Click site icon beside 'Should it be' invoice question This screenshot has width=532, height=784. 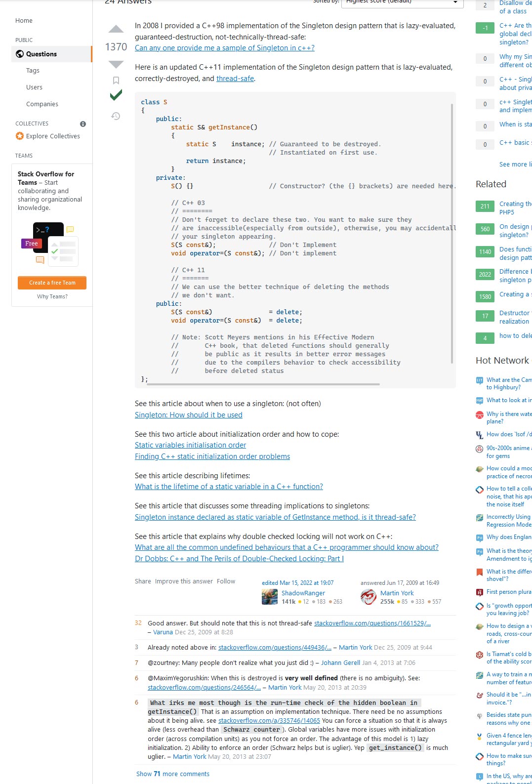pyautogui.click(x=479, y=695)
